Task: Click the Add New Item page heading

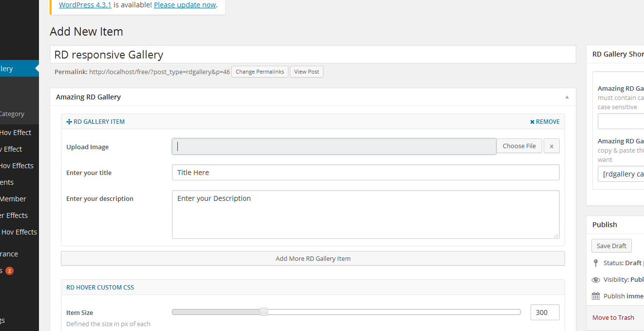Action: click(x=86, y=32)
